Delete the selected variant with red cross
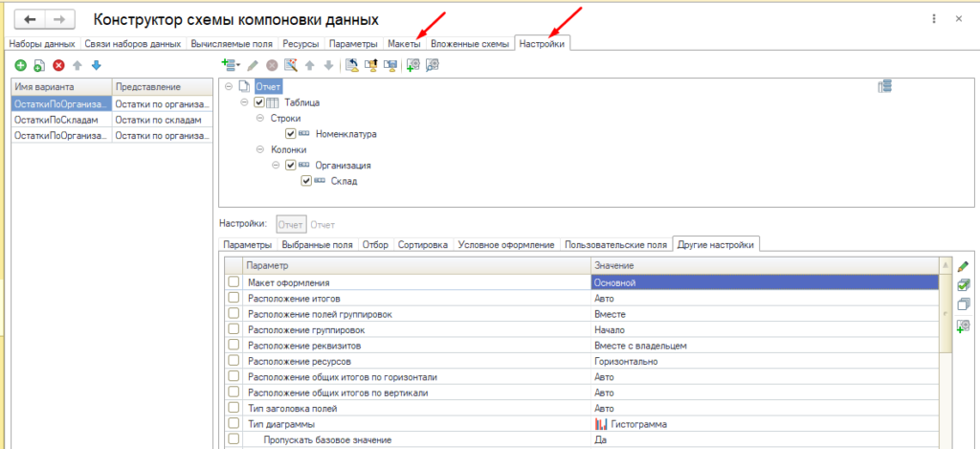 (58, 65)
